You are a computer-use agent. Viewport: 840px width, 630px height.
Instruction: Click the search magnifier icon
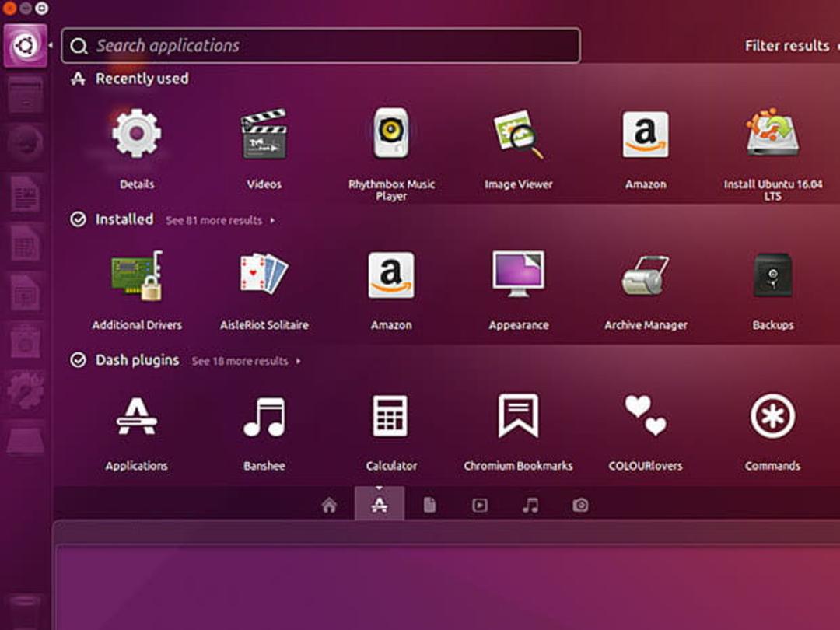tap(79, 46)
